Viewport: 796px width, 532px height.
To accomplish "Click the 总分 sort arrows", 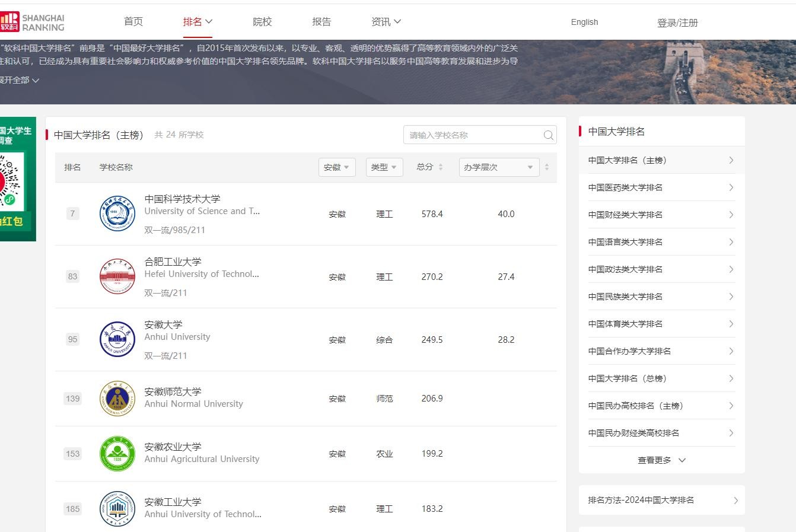I will pyautogui.click(x=441, y=167).
